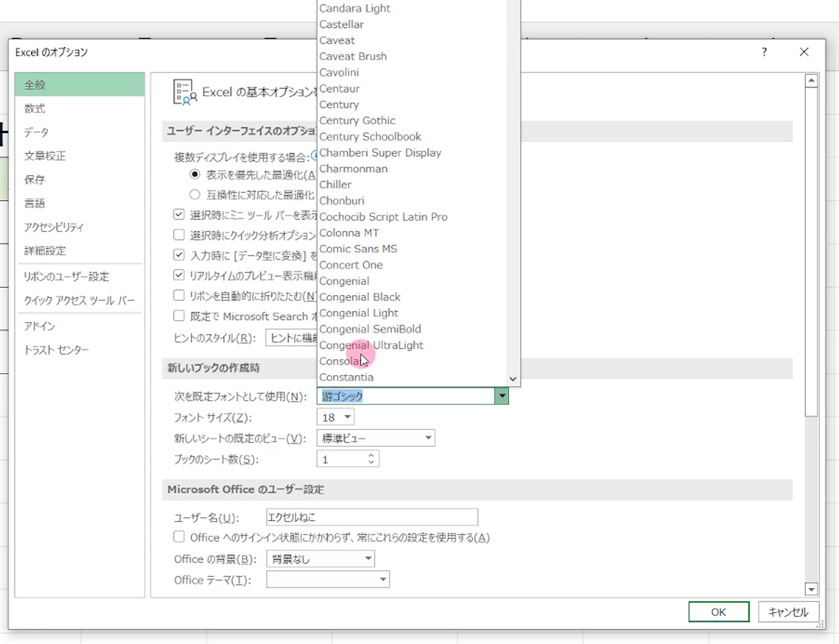This screenshot has width=839, height=644.
Task: Click font list scroll down arrow
Action: (513, 379)
